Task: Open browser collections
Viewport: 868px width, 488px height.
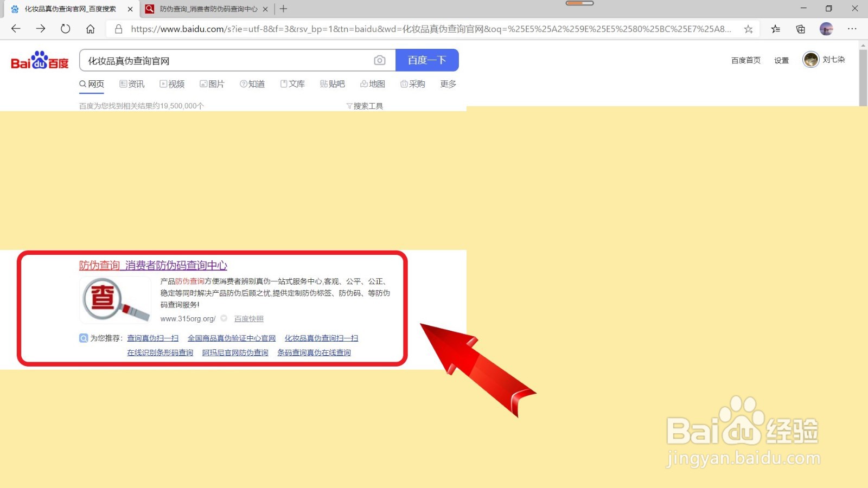Action: tap(801, 29)
